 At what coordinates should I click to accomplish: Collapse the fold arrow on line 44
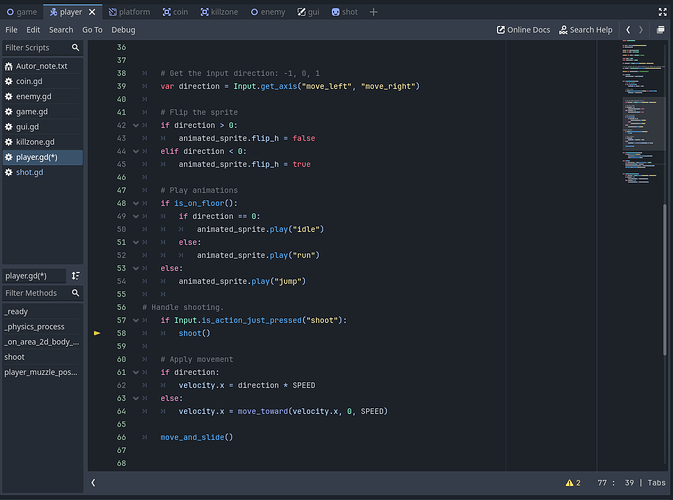[x=136, y=151]
